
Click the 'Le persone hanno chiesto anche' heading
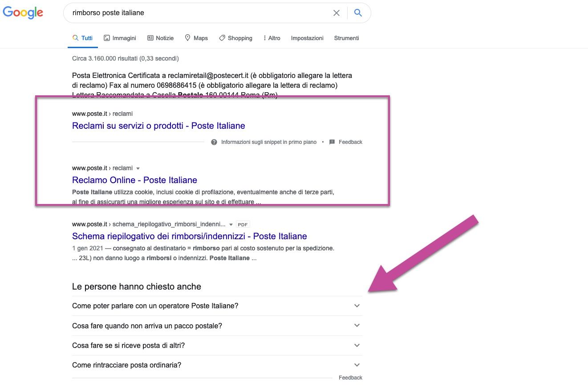[137, 286]
